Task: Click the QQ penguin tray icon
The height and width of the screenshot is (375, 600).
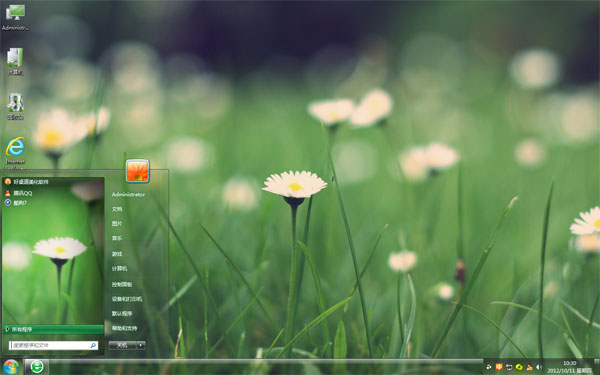Action: (x=529, y=367)
